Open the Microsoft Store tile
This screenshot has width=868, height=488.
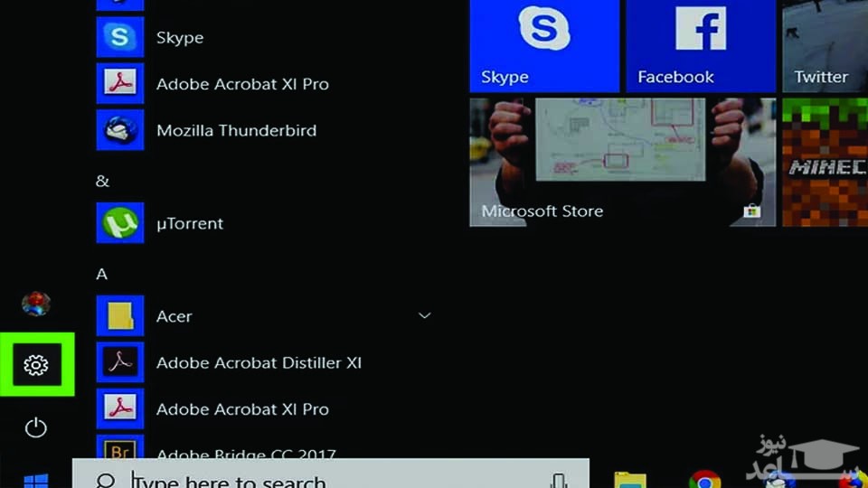pos(622,162)
